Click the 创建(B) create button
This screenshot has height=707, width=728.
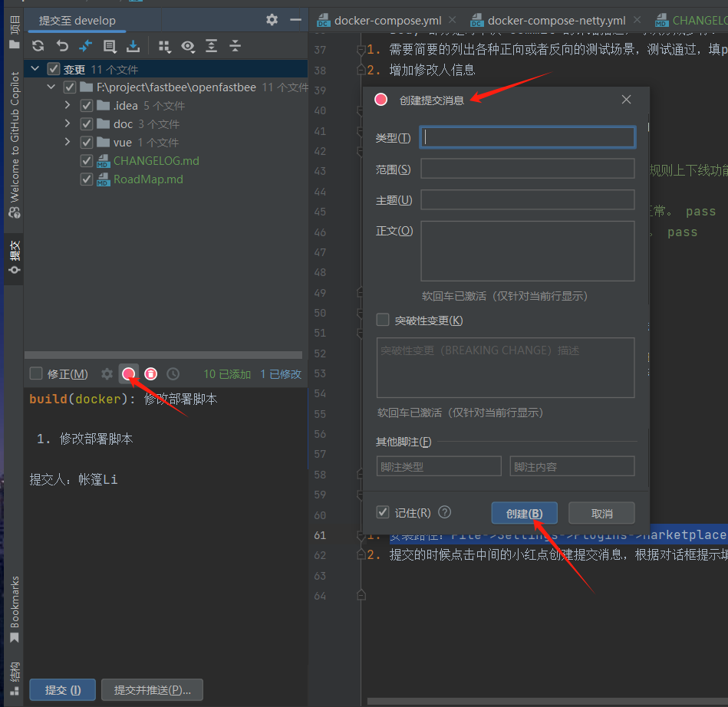point(524,512)
